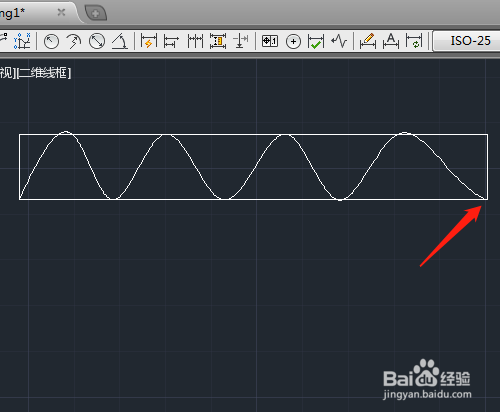Close the ng1* drawing tab
The image size is (500, 412).
61,13
